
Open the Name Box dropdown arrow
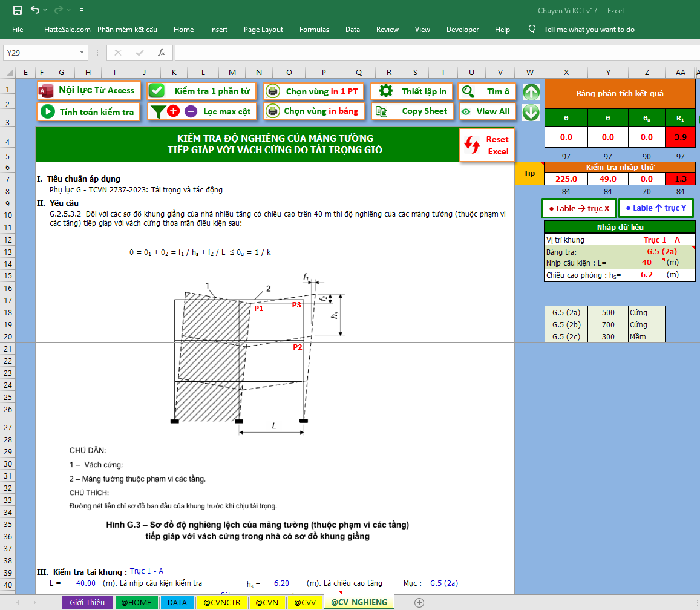(82, 53)
